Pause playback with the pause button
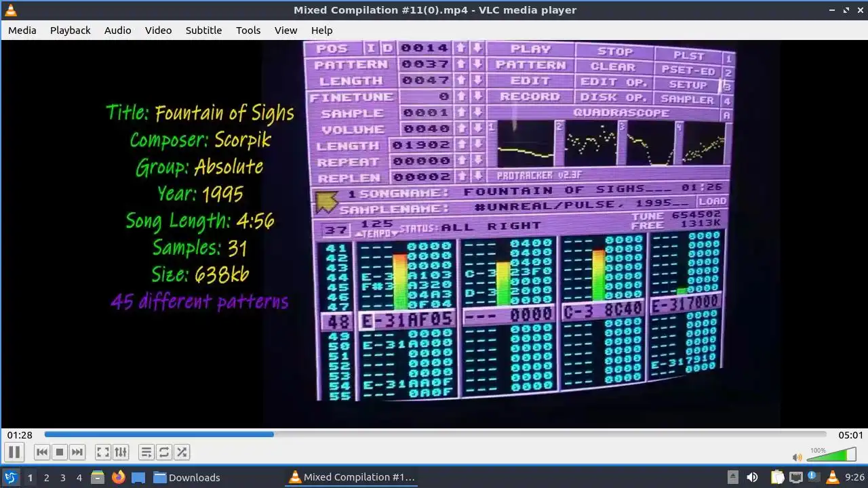868x488 pixels. click(14, 452)
